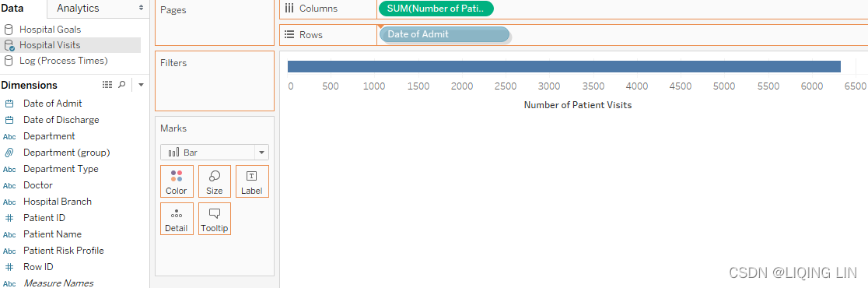Click the Abc icon beside Measure Names
The height and width of the screenshot is (288, 868).
[9, 283]
